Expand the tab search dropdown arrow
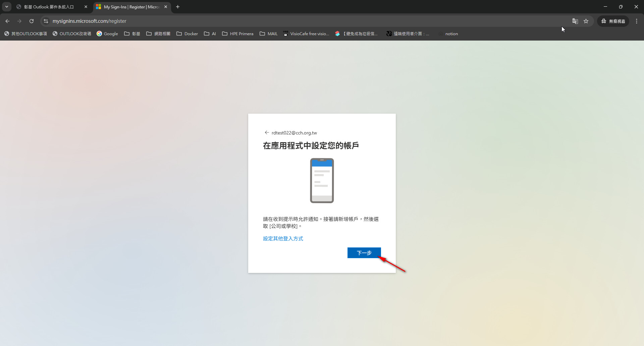Screen dimensions: 644x346 click(x=7, y=7)
